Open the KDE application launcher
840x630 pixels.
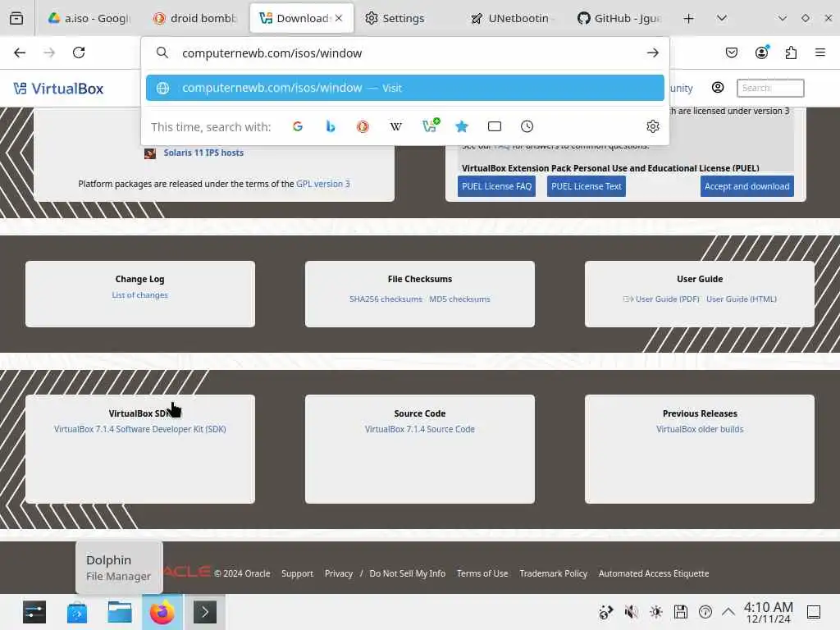(34, 612)
